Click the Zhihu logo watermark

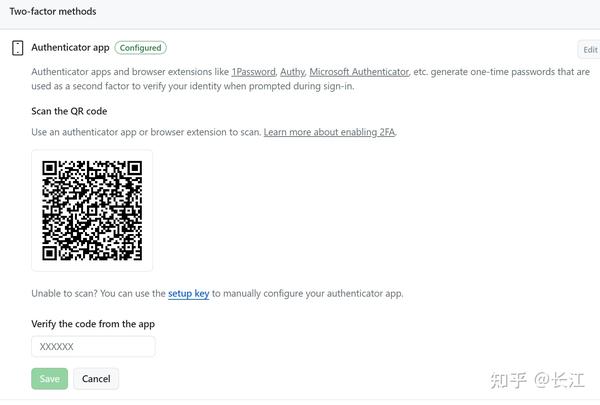[506, 378]
